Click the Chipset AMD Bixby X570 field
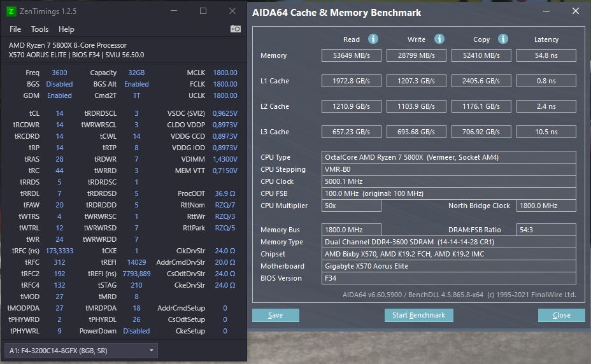The image size is (591, 364). click(x=449, y=254)
